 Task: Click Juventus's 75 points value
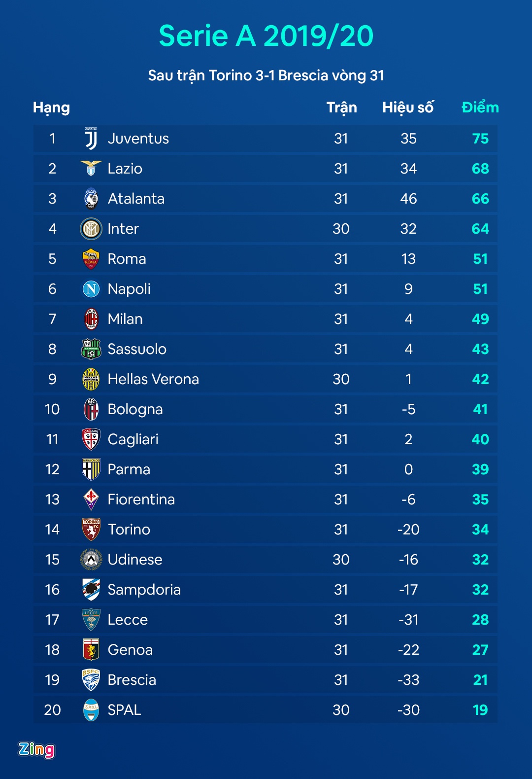[x=480, y=139]
